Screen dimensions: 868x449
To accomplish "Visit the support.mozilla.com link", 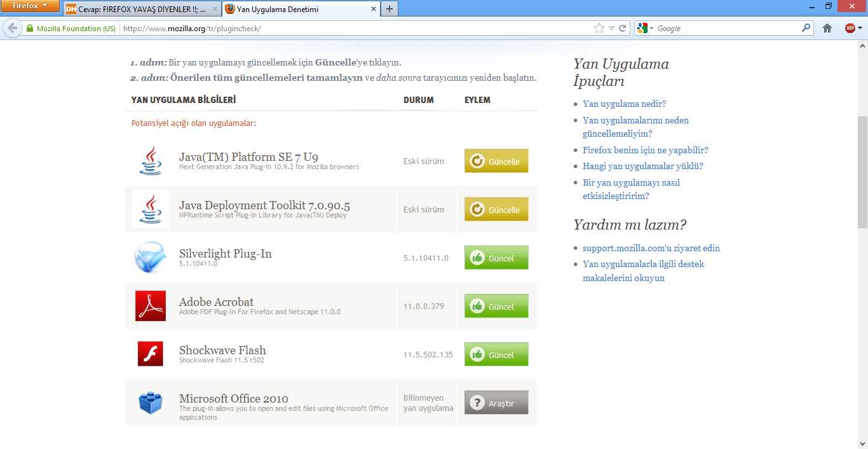I will (x=651, y=249).
